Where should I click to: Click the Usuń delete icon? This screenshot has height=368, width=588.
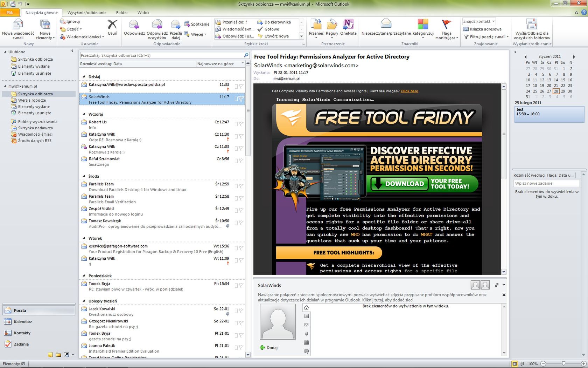(112, 25)
